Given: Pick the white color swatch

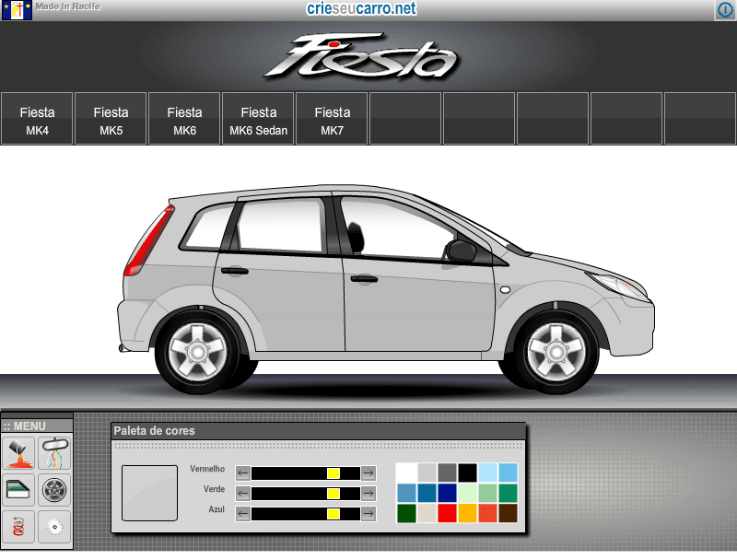Looking at the screenshot, I should click(x=406, y=472).
